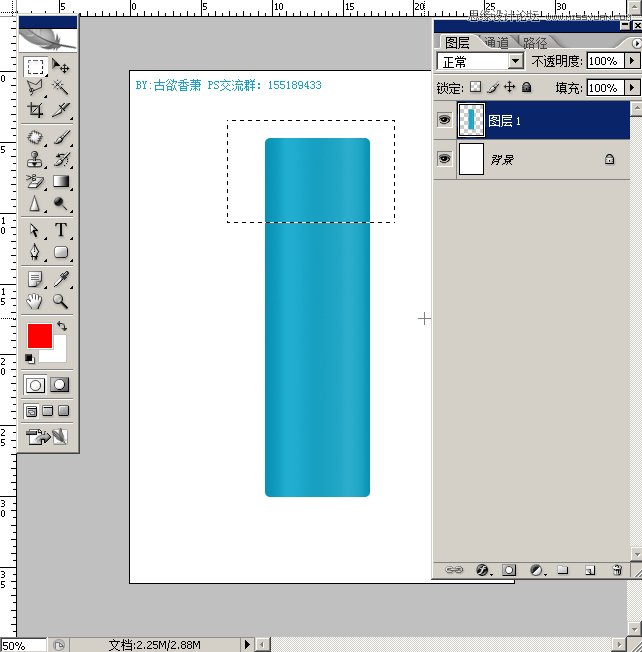The width and height of the screenshot is (642, 652).
Task: Expand the 不透明度 opacity slider arrow
Action: pyautogui.click(x=631, y=61)
